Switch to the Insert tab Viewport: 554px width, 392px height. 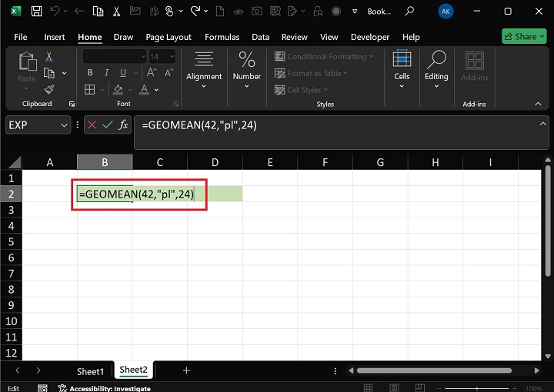[x=55, y=37]
